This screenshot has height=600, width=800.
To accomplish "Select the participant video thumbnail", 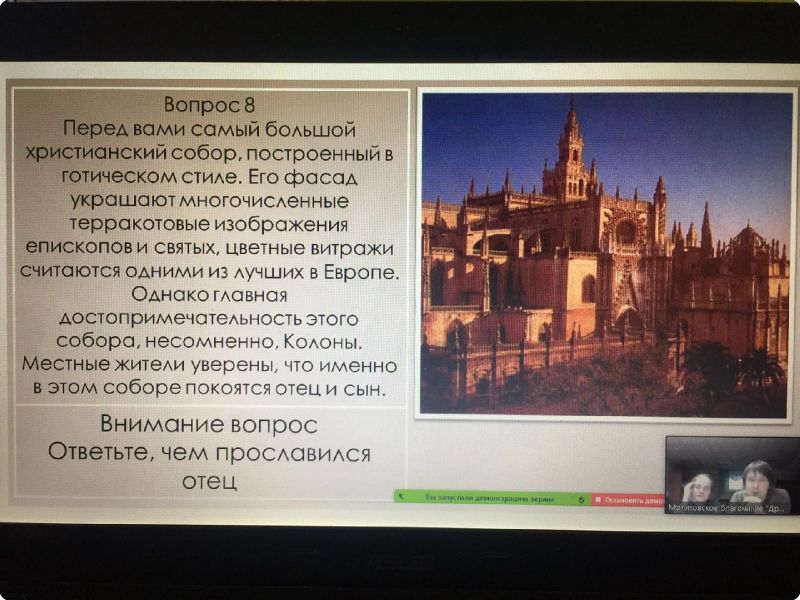I will pyautogui.click(x=731, y=476).
